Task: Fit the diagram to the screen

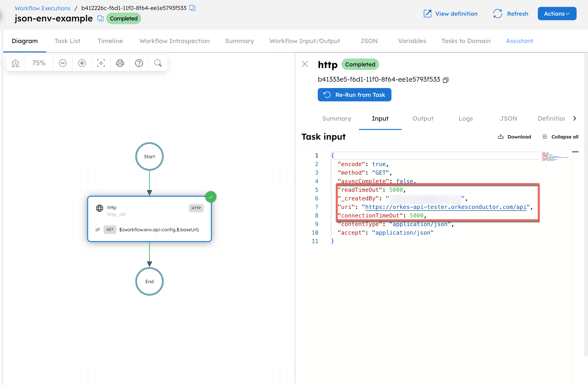Action: pos(101,63)
